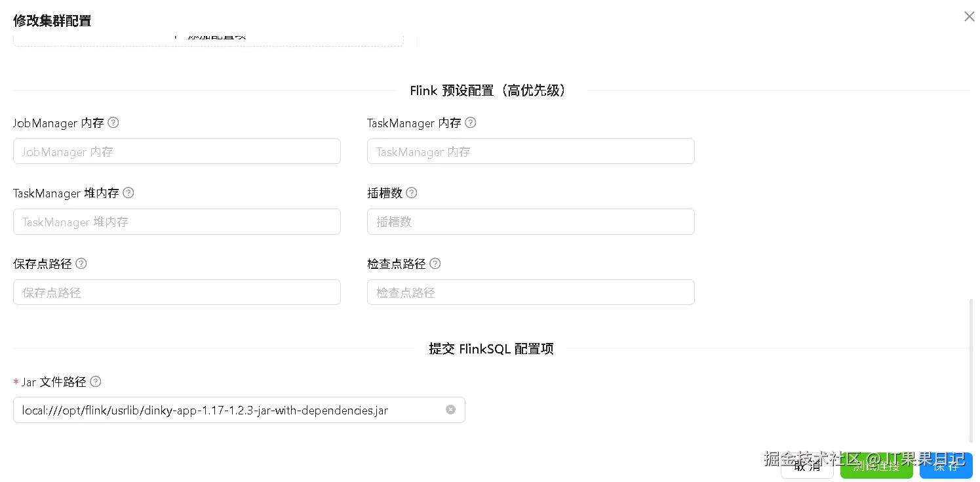Click the blue 保存 button
Image resolution: width=980 pixels, height=482 pixels.
pos(946,466)
